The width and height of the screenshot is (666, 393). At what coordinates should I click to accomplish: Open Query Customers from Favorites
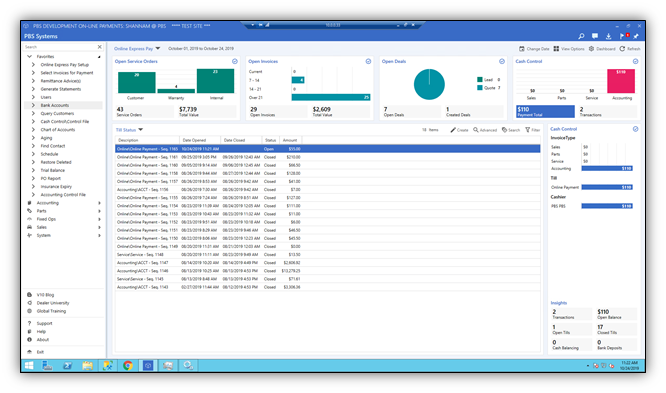[57, 113]
